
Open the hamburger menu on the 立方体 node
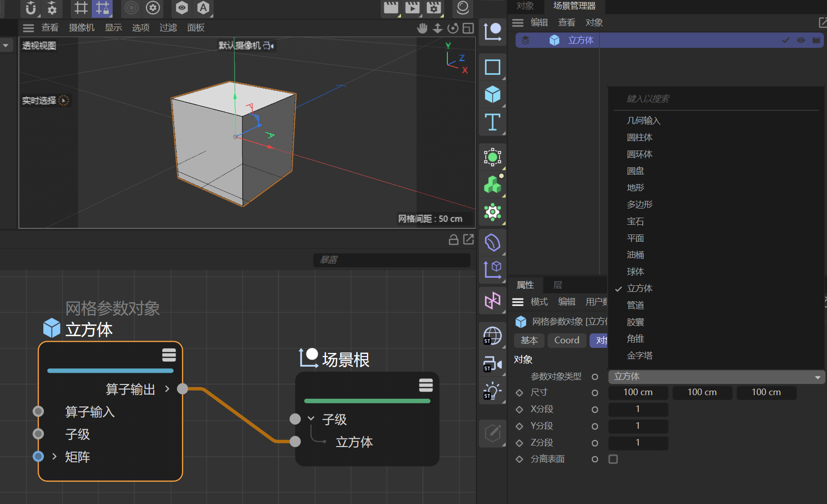(x=169, y=354)
